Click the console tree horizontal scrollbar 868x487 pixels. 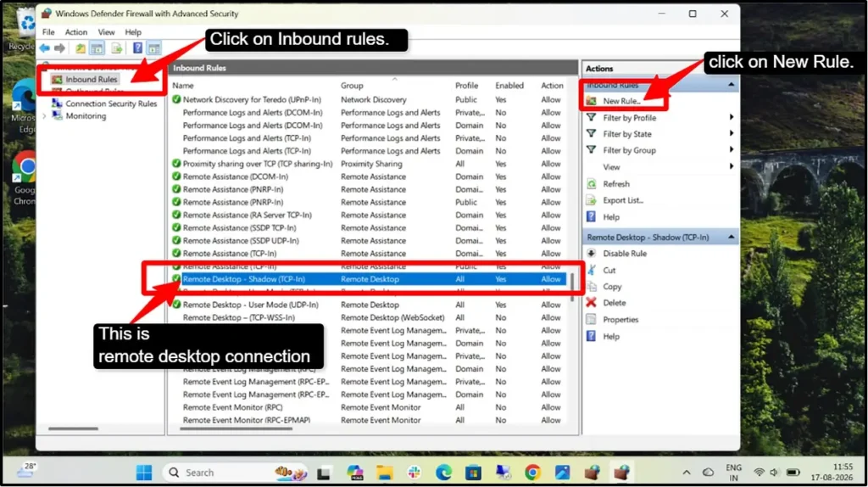[x=73, y=428]
